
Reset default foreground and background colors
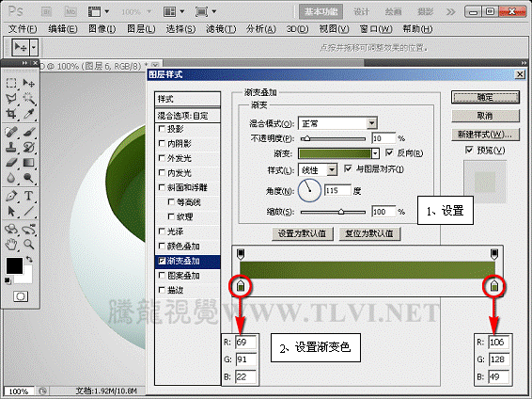(8, 280)
